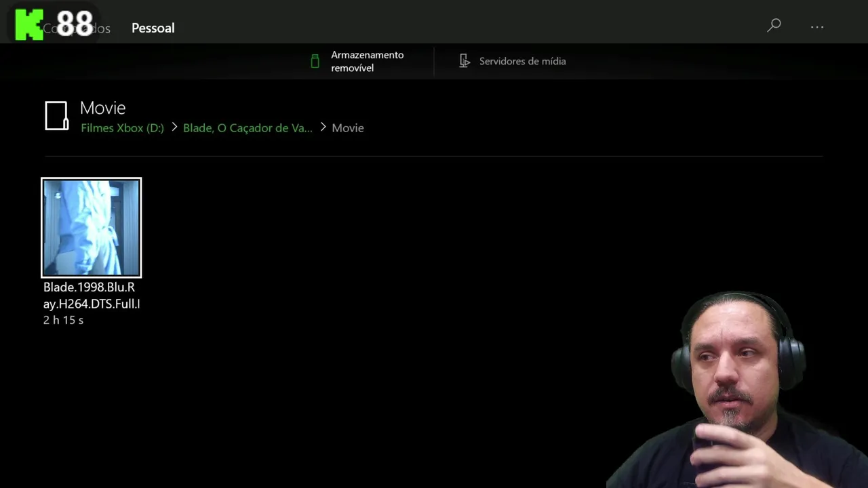Screen dimensions: 868x488
Task: Click the 2 h 15 s duration text
Action: pos(64,320)
